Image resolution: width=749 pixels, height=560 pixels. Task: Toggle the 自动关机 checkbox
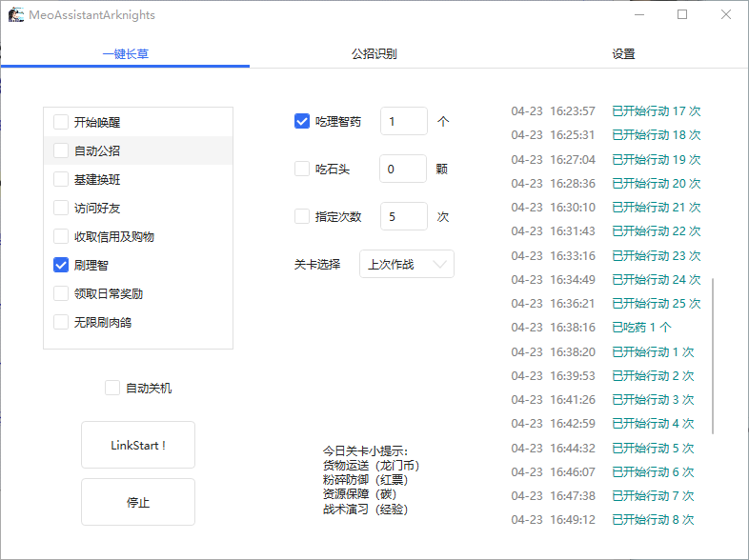[x=112, y=388]
